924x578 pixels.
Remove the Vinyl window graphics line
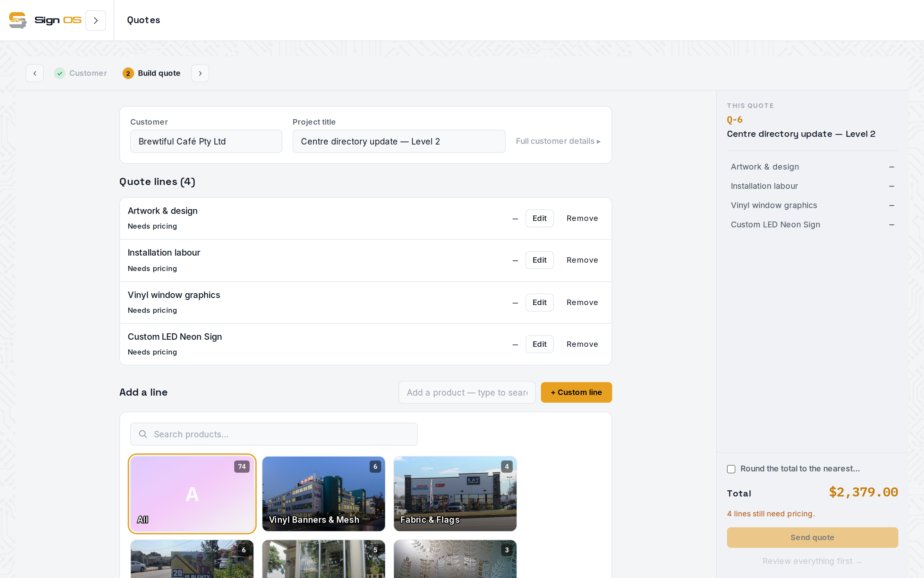[x=582, y=302]
